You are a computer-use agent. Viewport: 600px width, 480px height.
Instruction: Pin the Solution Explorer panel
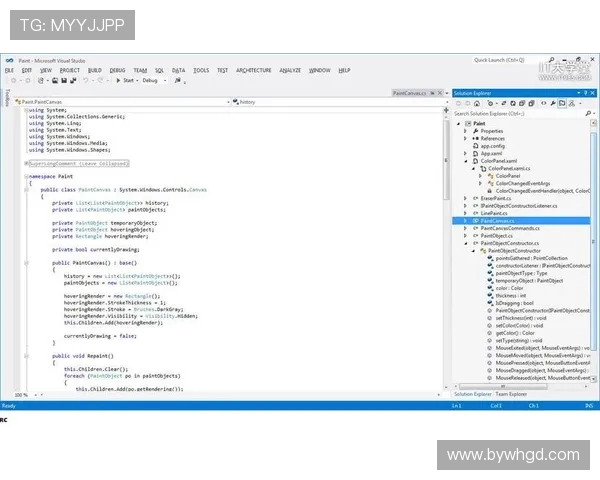click(x=585, y=93)
